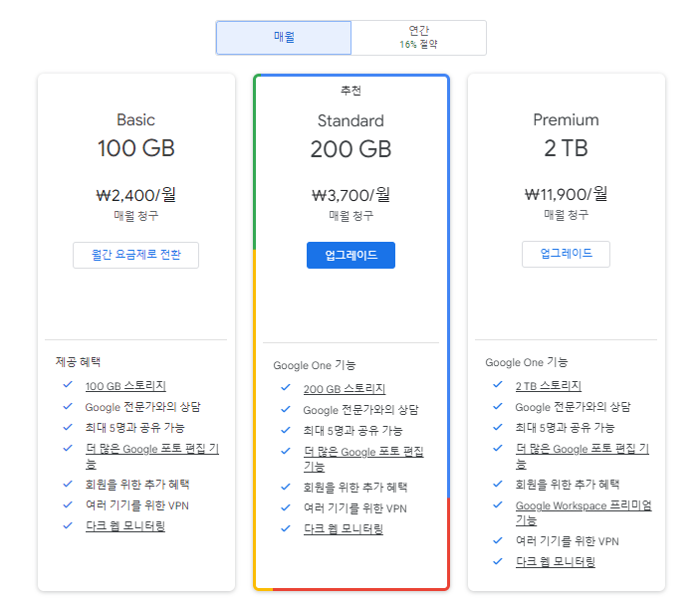This screenshot has width=700, height=600.
Task: Open Premium's 다크 웹 모니터링 link
Action: click(556, 561)
